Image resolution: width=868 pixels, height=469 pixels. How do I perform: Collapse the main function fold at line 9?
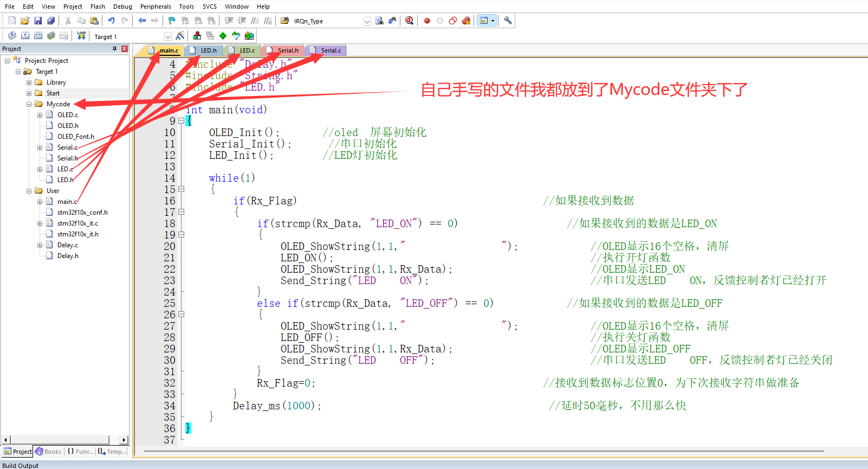[182, 121]
